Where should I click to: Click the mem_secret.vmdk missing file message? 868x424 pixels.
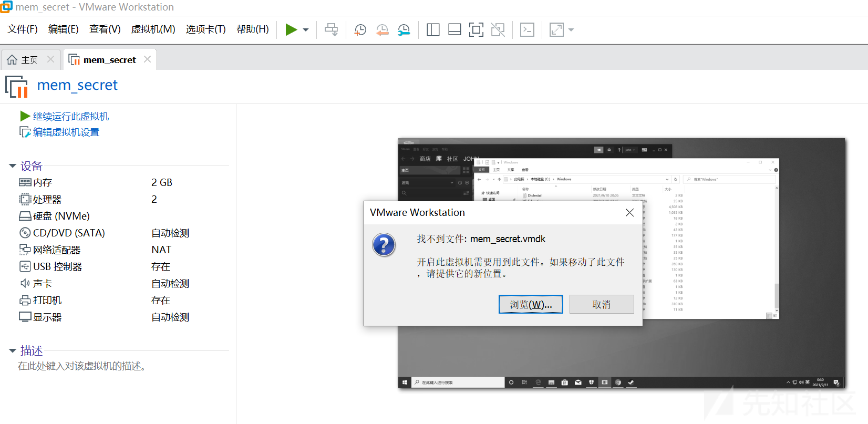(481, 239)
